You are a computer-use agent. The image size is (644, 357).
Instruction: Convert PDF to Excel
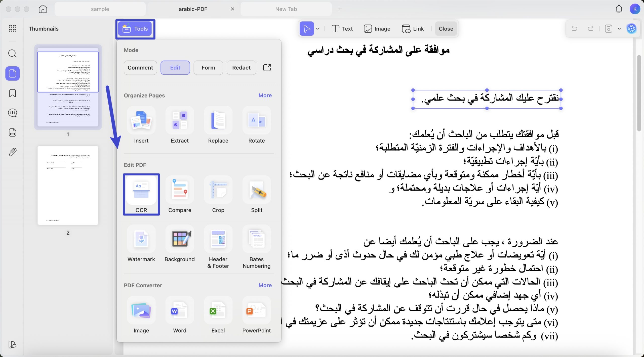[218, 315]
